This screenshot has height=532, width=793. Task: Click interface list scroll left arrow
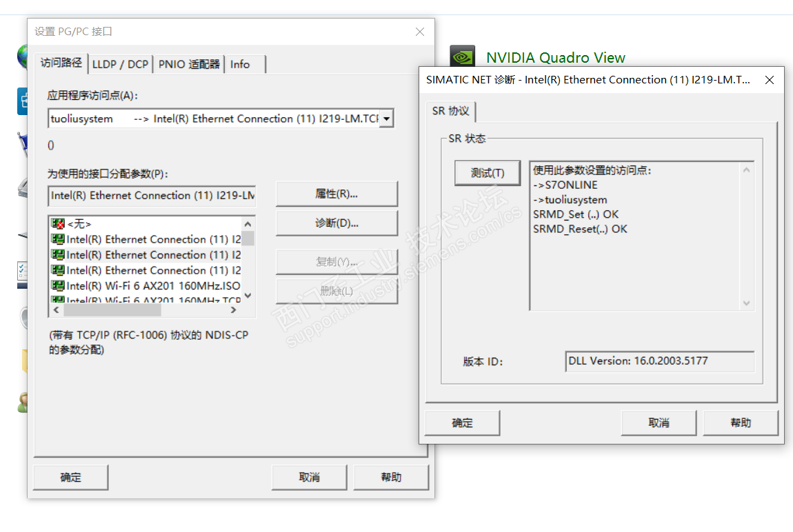pyautogui.click(x=56, y=309)
